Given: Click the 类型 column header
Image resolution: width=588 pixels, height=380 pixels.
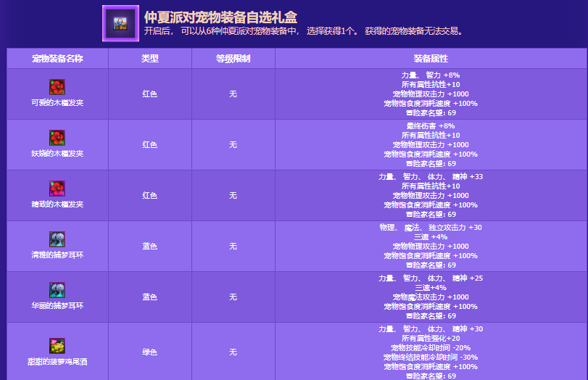Looking at the screenshot, I should pos(149,58).
